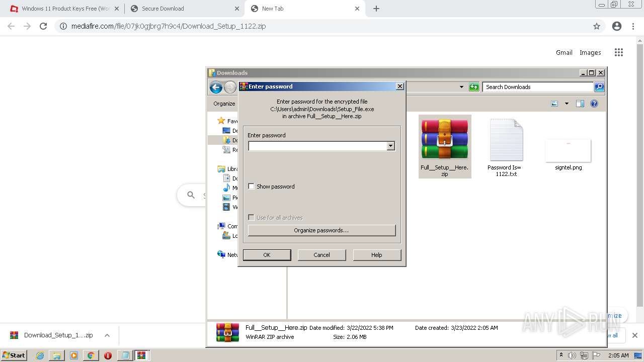Viewport: 644px width, 362px height.
Task: Click Network in Explorer navigation pane
Action: click(x=227, y=255)
